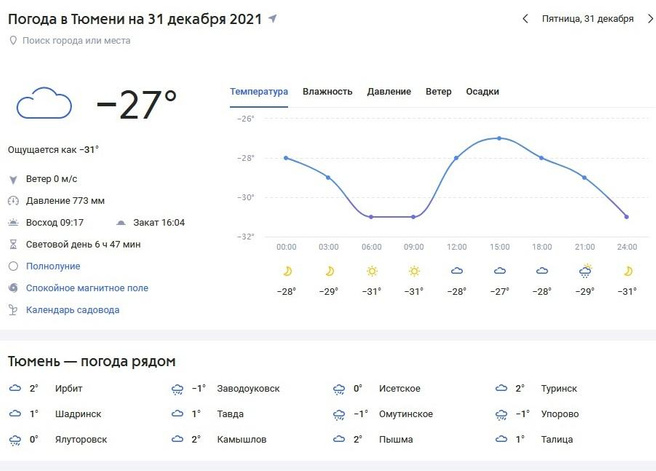The width and height of the screenshot is (656, 471).
Task: Switch to the Влажность tab
Action: click(327, 92)
